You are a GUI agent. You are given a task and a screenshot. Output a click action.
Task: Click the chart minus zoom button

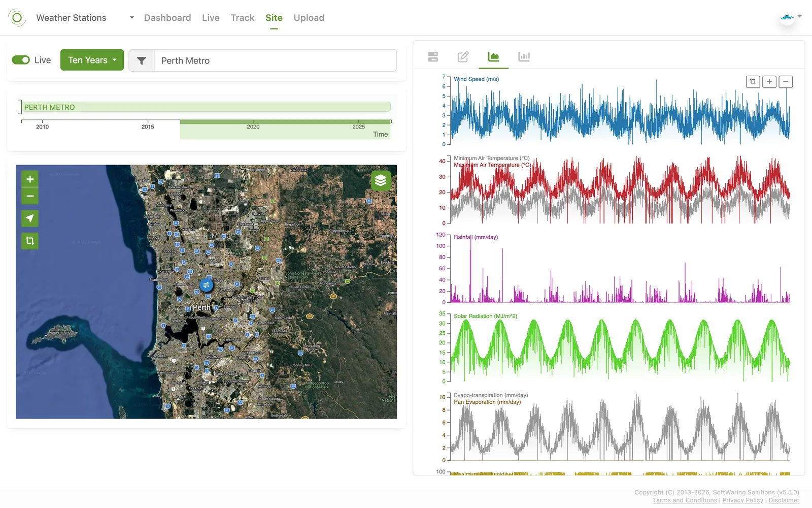786,81
